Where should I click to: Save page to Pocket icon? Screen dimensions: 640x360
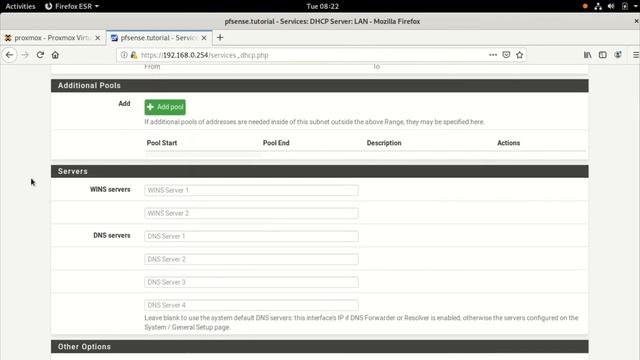[506, 55]
